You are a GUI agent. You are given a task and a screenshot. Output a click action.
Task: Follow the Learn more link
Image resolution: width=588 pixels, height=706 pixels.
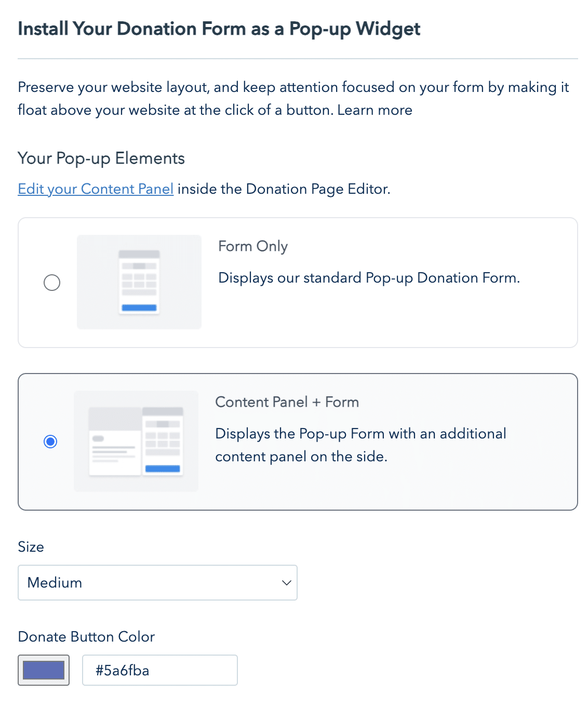pyautogui.click(x=375, y=110)
